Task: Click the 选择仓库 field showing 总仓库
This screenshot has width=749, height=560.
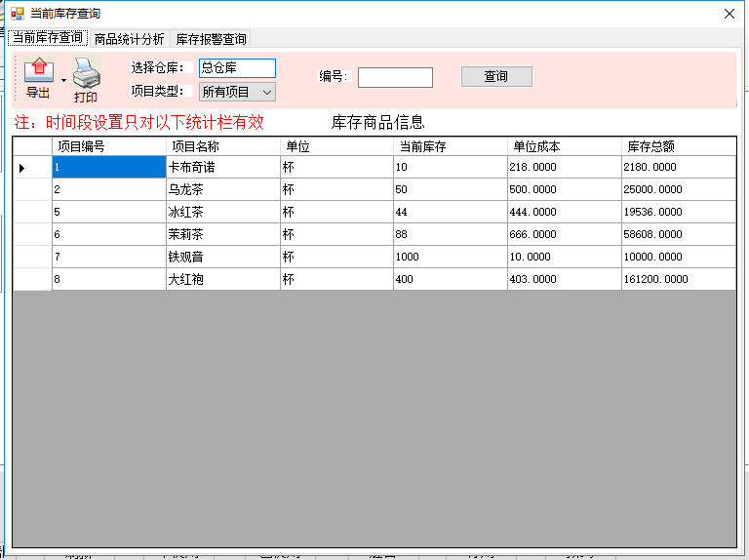Action: pyautogui.click(x=237, y=68)
